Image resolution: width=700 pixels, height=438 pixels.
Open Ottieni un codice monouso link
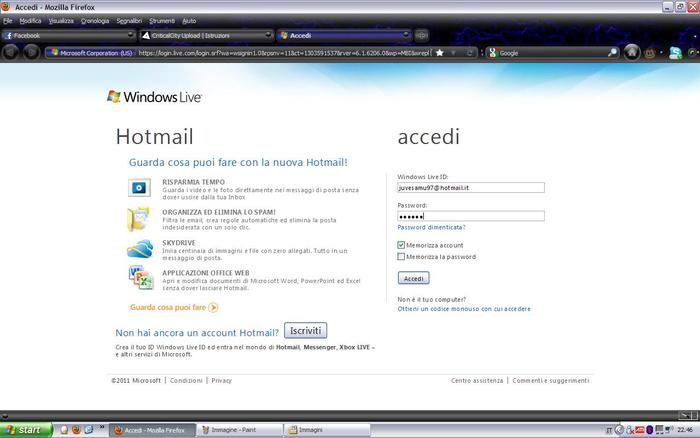pos(464,309)
